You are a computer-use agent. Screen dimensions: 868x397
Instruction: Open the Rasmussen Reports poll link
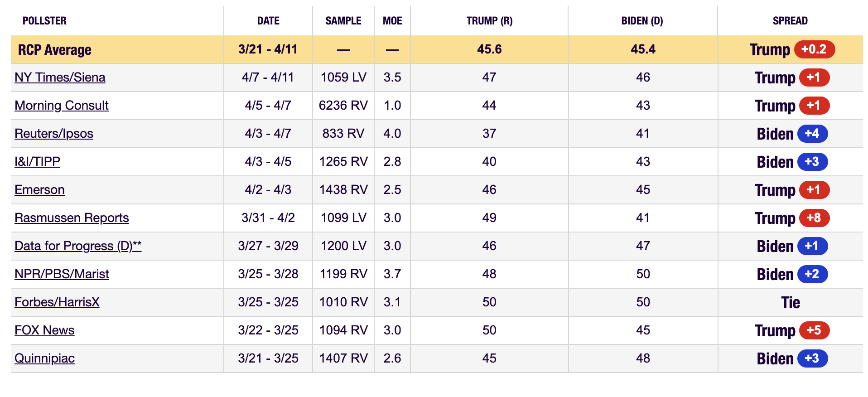[x=72, y=218]
